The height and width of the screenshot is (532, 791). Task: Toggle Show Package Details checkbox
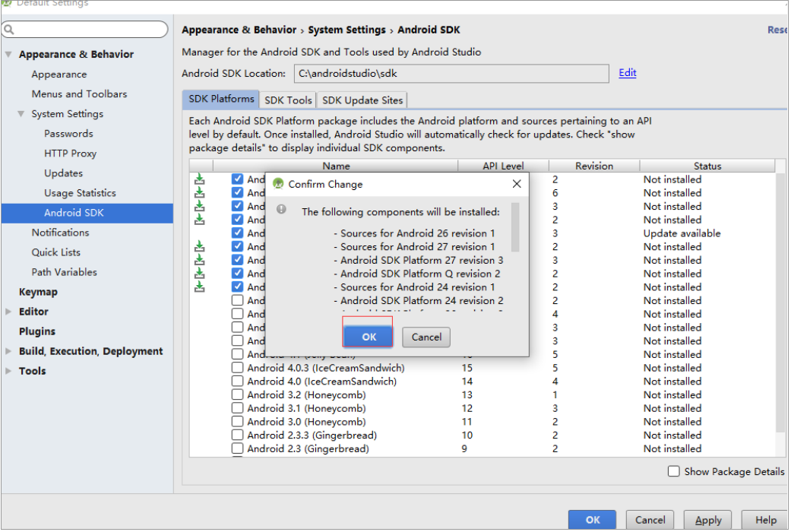point(673,471)
